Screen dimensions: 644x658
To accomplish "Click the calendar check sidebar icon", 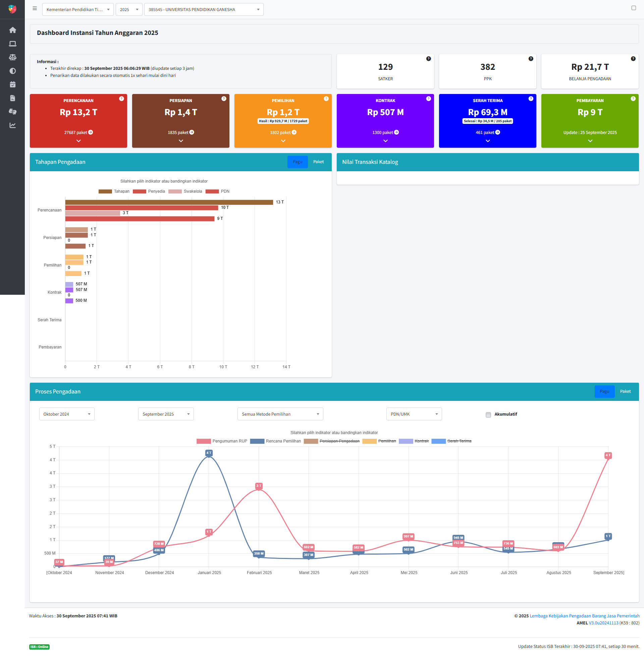I will 12,84.
